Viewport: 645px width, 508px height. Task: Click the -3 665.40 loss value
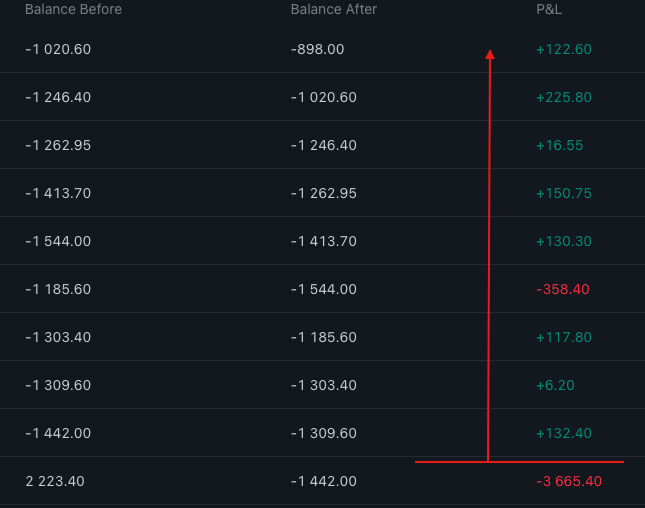pos(569,481)
